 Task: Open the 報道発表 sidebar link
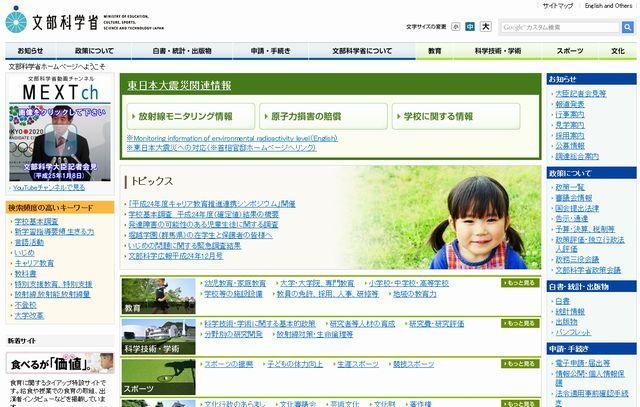pyautogui.click(x=570, y=104)
